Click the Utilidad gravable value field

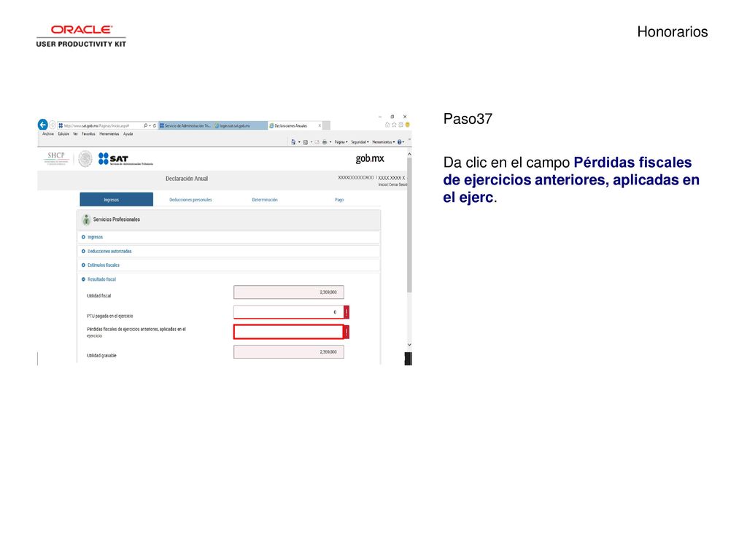289,352
